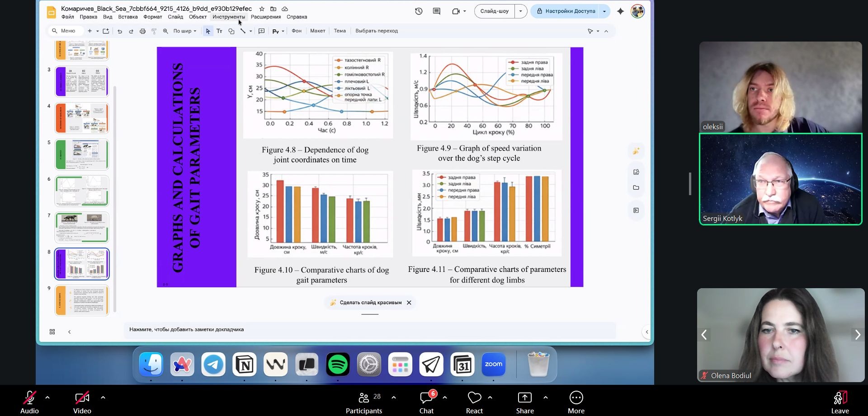Click the print icon

tap(142, 31)
